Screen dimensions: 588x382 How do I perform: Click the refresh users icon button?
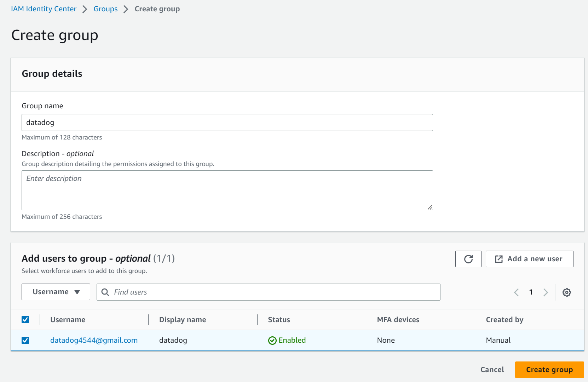[x=468, y=259]
